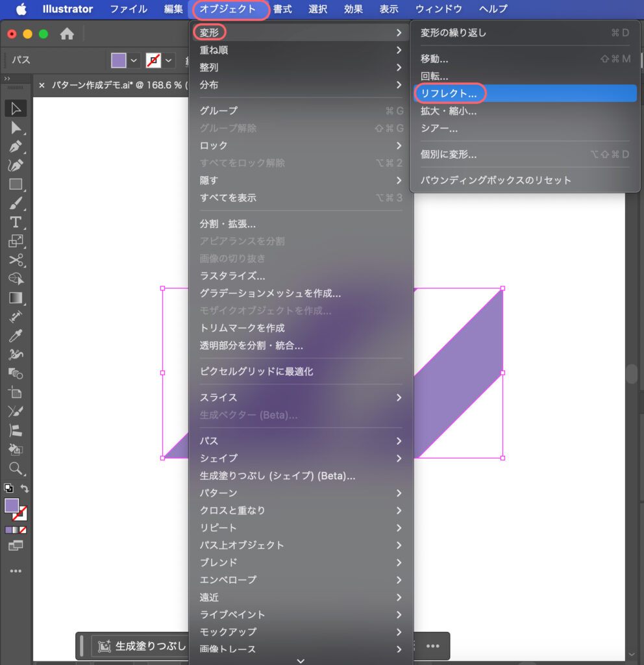Select the Direct Selection tool (white arrow)

pyautogui.click(x=16, y=128)
